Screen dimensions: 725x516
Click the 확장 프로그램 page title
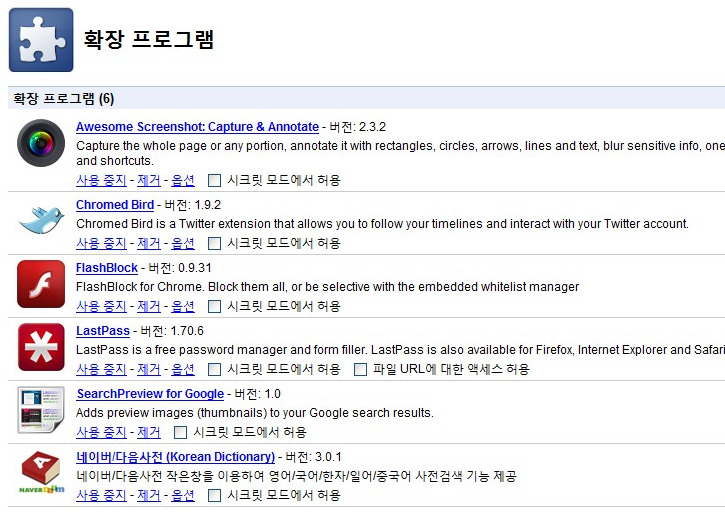tap(148, 39)
